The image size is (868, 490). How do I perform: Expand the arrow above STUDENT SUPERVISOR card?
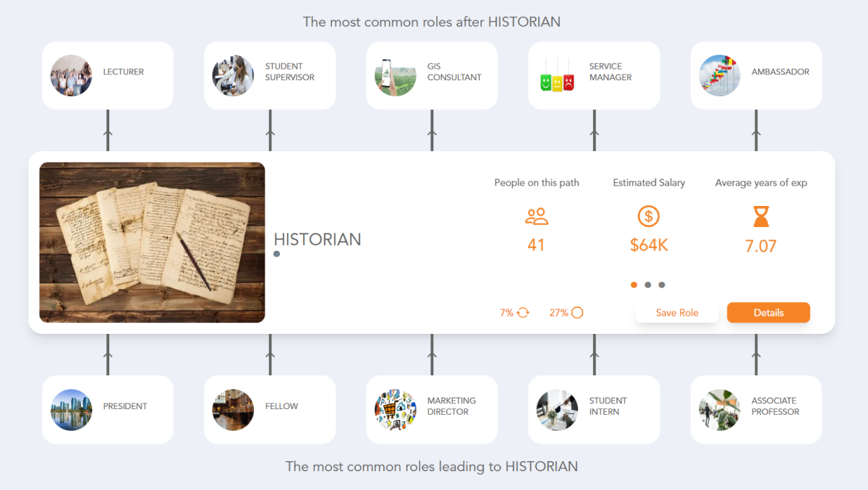click(x=270, y=132)
